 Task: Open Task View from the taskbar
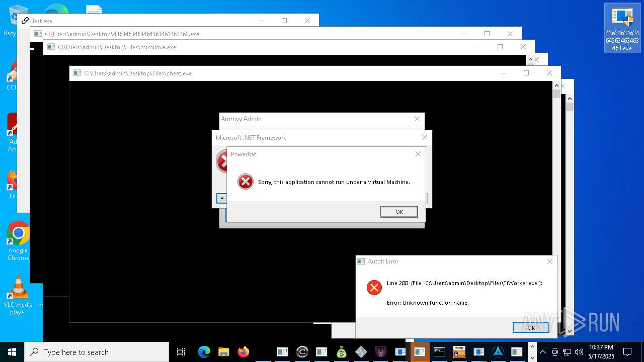tap(181, 352)
